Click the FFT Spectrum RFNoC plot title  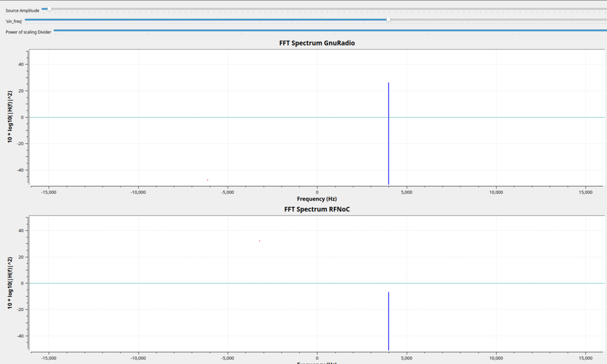pyautogui.click(x=317, y=209)
